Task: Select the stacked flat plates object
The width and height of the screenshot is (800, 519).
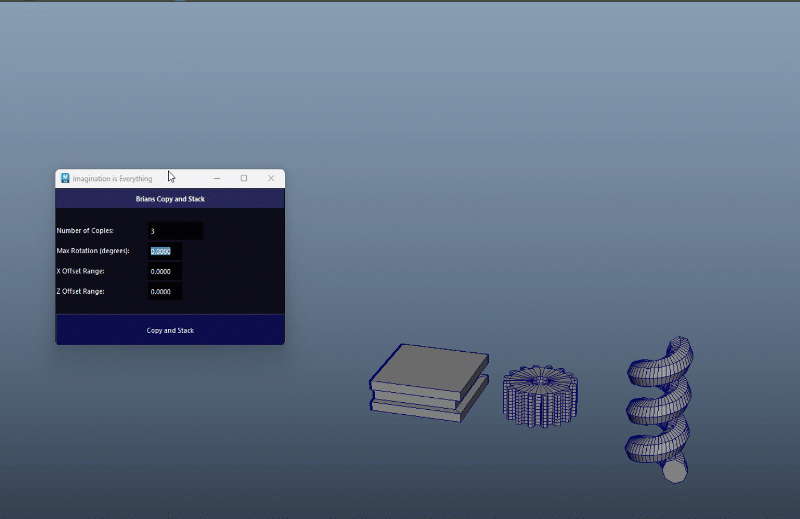Action: coord(428,383)
